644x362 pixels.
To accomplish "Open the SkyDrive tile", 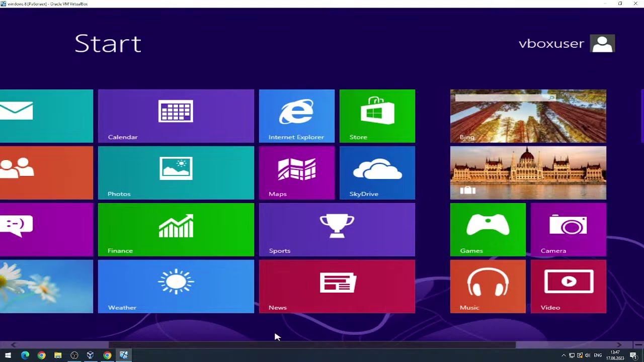I will coord(377,172).
